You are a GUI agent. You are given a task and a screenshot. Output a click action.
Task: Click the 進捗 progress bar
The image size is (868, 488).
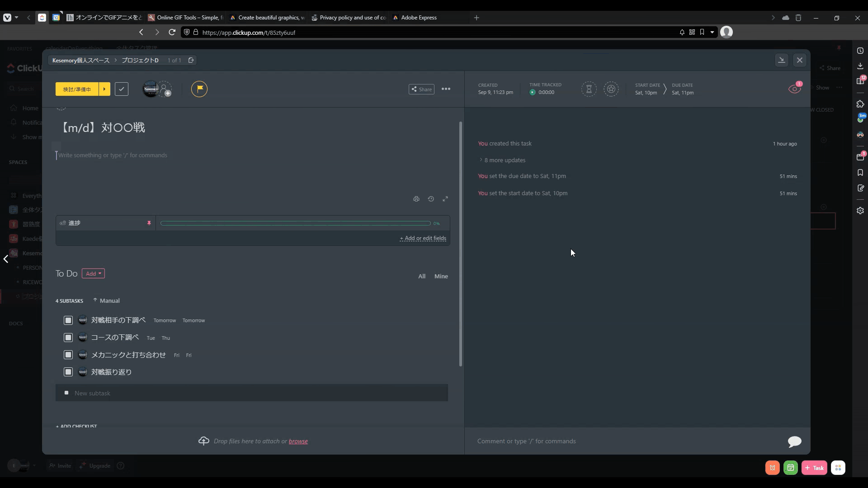pyautogui.click(x=295, y=223)
